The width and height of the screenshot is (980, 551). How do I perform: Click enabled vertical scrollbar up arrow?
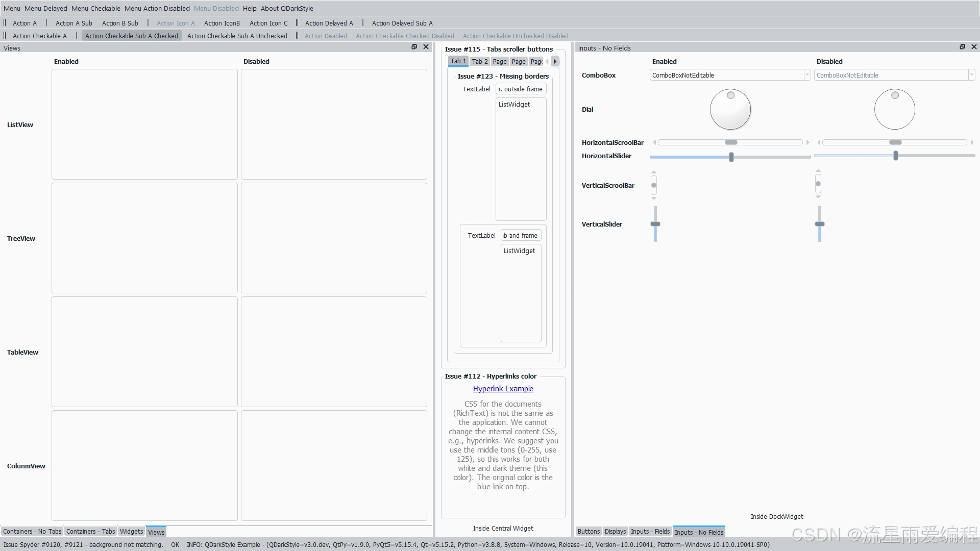654,172
